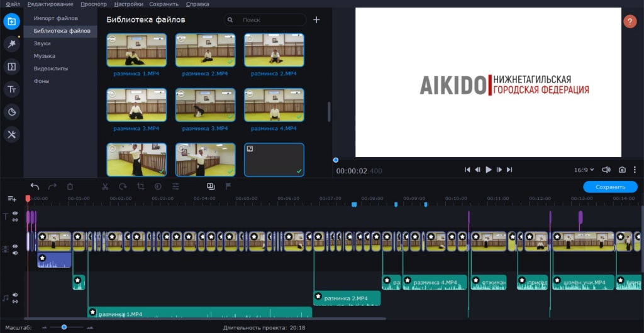This screenshot has height=333, width=644.
Task: Click the timeline horizontal scrollbar
Action: tap(204, 319)
